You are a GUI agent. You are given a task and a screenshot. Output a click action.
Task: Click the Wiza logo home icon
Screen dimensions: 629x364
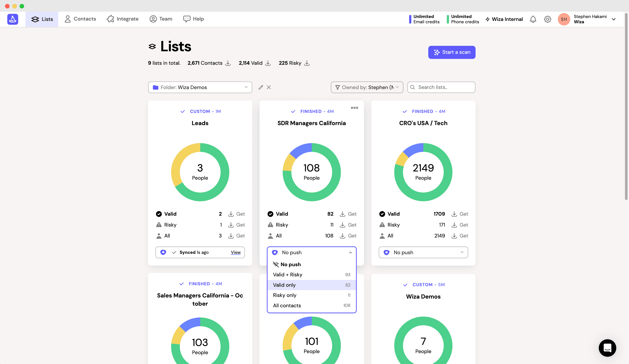coord(13,19)
